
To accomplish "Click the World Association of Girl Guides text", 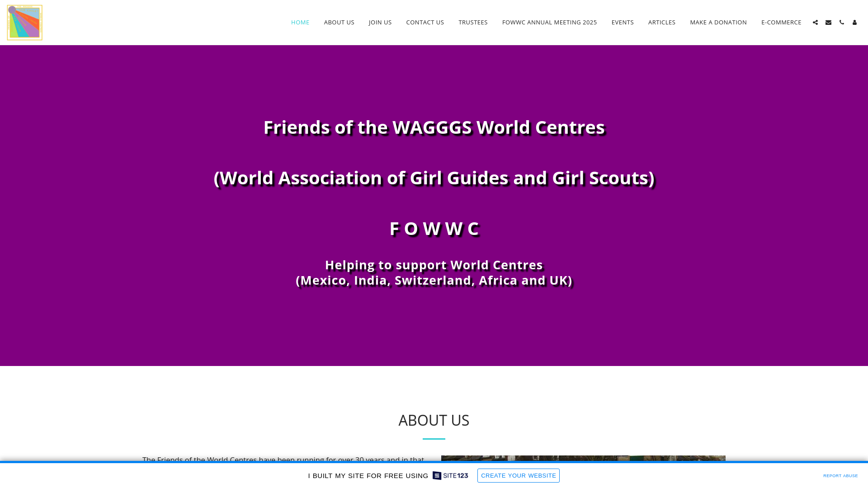I will pos(434,178).
